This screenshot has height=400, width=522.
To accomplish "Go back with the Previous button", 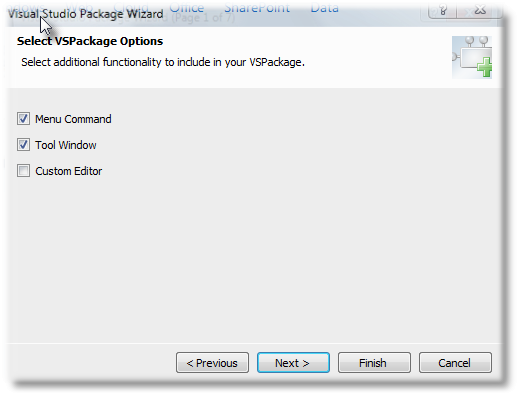I will pos(212,363).
